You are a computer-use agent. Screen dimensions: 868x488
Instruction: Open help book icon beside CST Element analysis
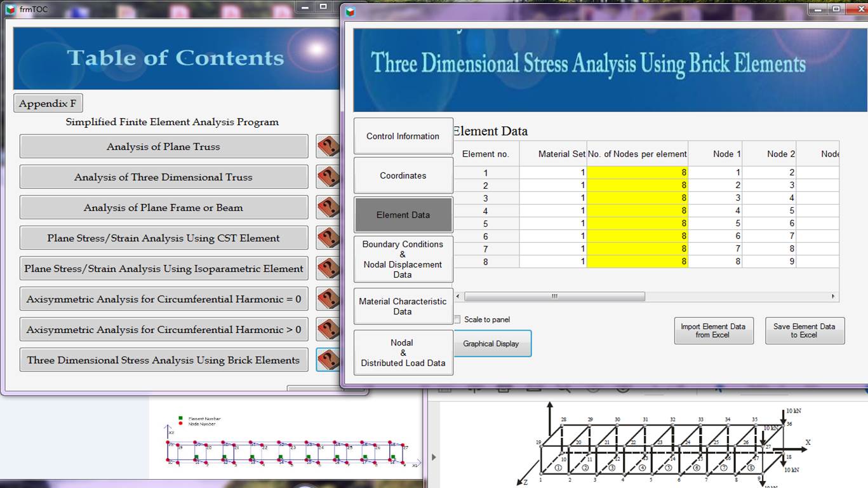tap(328, 238)
